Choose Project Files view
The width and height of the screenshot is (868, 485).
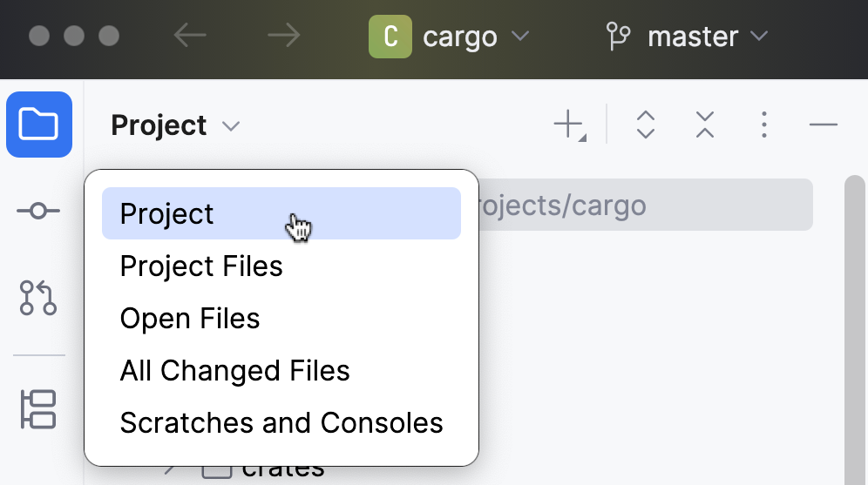pos(201,266)
